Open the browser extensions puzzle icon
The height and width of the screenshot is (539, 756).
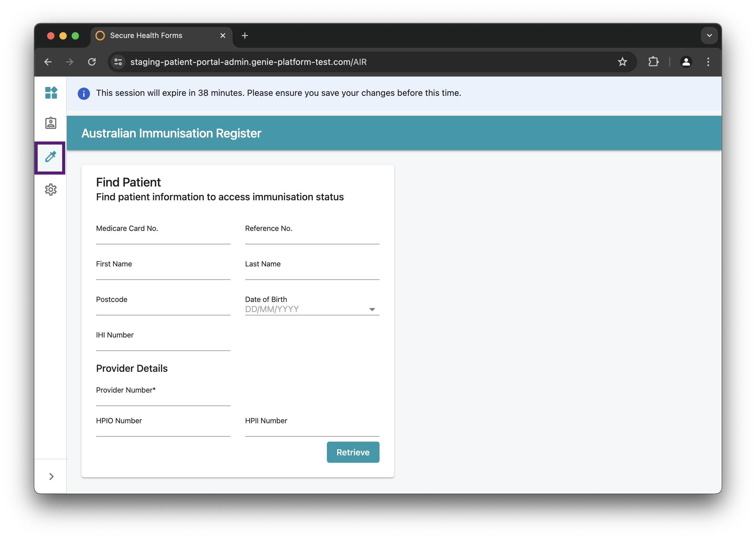[x=653, y=62]
